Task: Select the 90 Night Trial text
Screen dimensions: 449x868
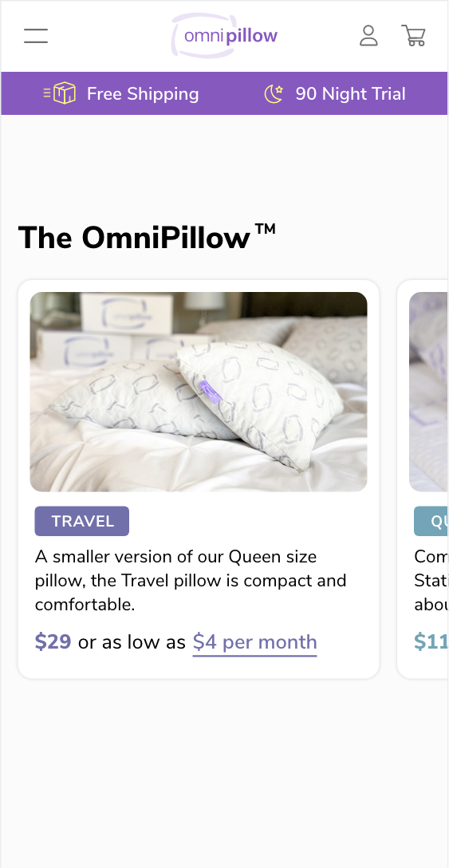Action: point(350,93)
